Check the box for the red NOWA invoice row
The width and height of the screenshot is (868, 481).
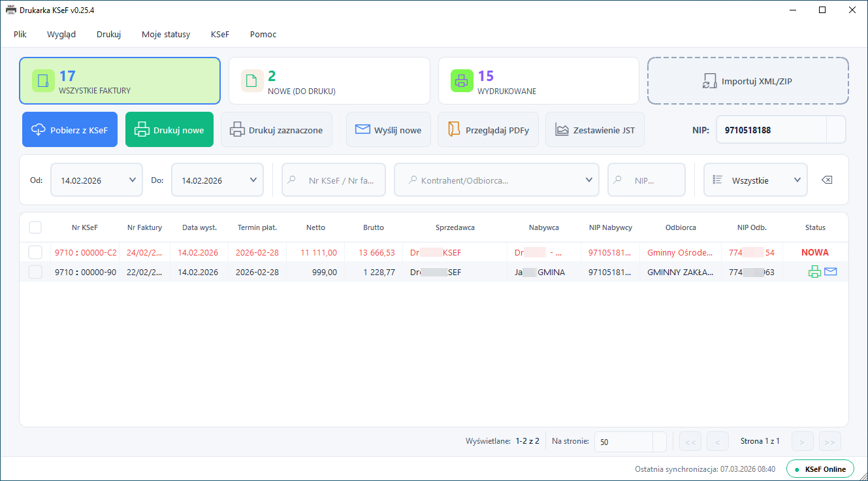click(x=35, y=252)
